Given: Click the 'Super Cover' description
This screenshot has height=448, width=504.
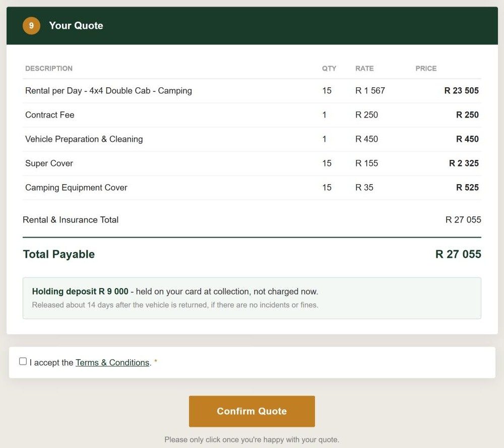Looking at the screenshot, I should [x=49, y=163].
